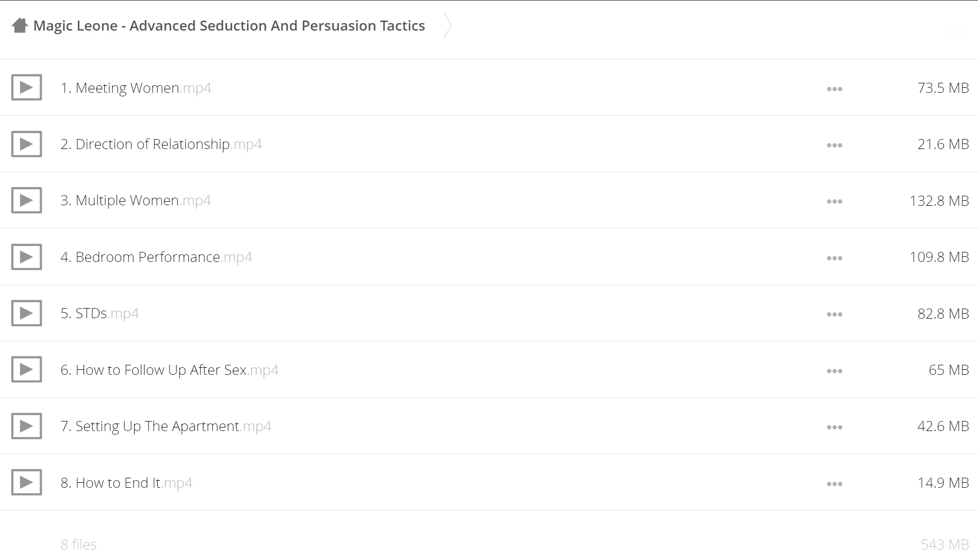This screenshot has width=978, height=560.
Task: Expand options for 6. How to Follow Up
Action: (834, 371)
